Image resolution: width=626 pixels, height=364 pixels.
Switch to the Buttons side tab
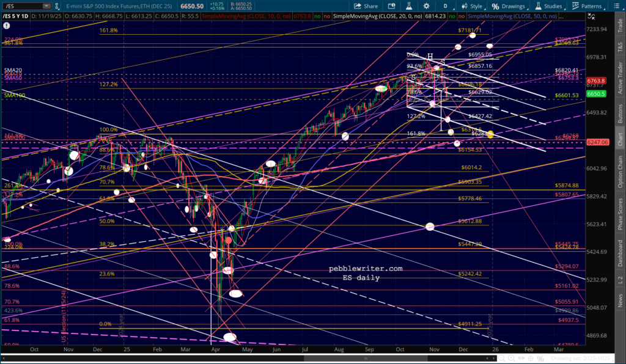click(x=620, y=113)
